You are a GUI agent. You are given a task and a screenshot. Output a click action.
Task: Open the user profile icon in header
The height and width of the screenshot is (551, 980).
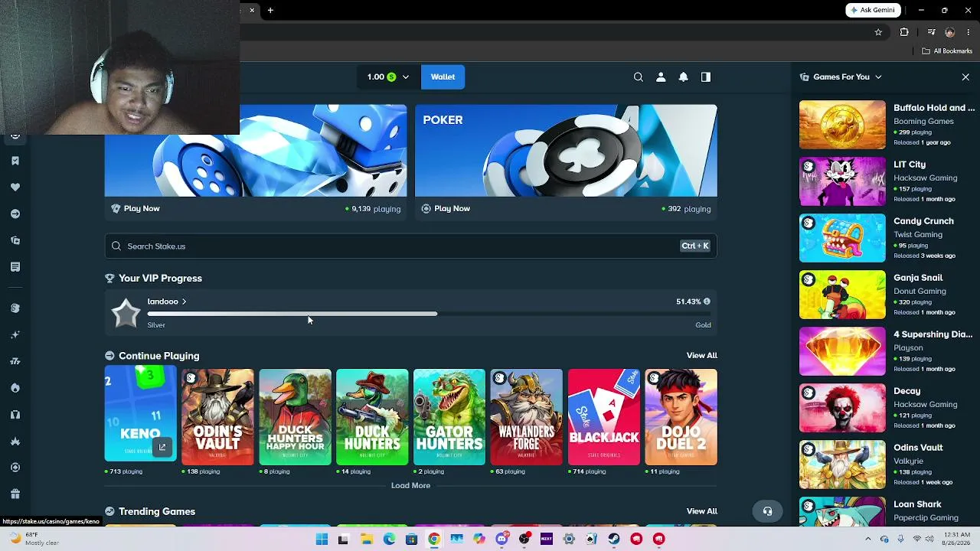click(x=661, y=77)
